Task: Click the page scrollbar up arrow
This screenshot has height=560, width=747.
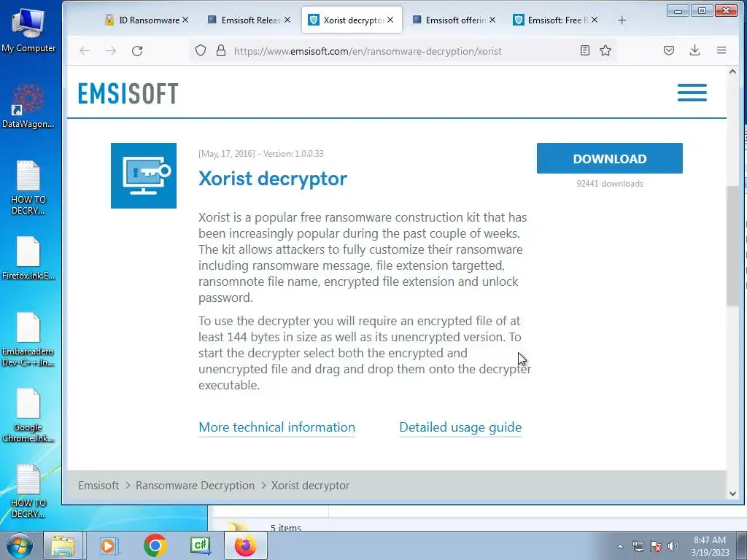Action: [732, 71]
